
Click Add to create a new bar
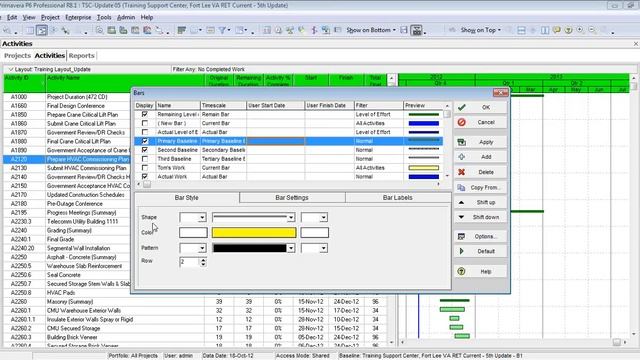[480, 157]
